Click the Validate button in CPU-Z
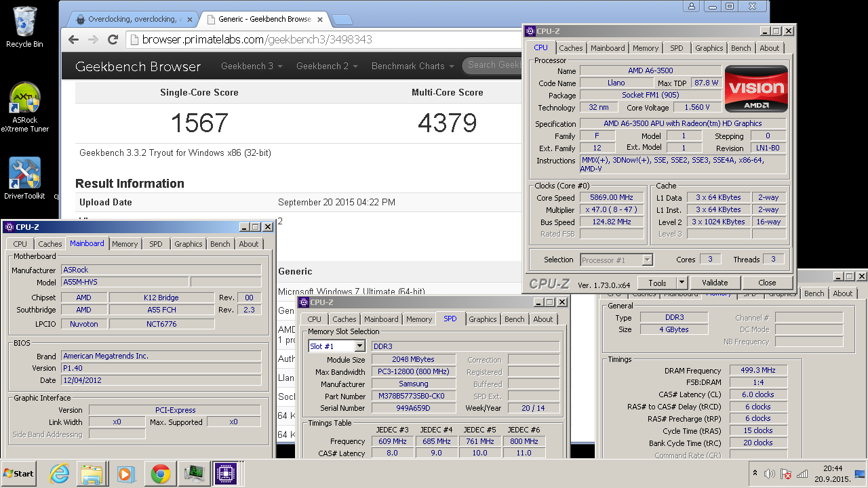Viewport: 868px width, 488px height. pos(715,283)
